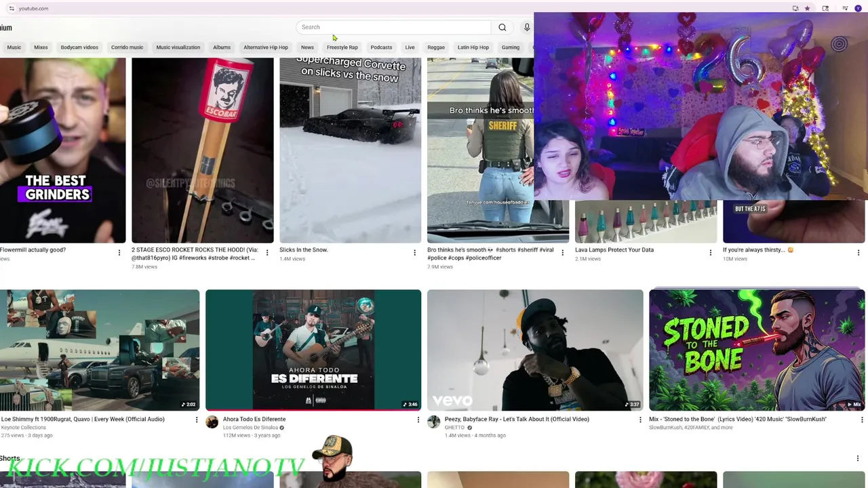Open 'If you're always thirsty...' title
Image resolution: width=868 pixels, height=488 pixels.
[757, 250]
